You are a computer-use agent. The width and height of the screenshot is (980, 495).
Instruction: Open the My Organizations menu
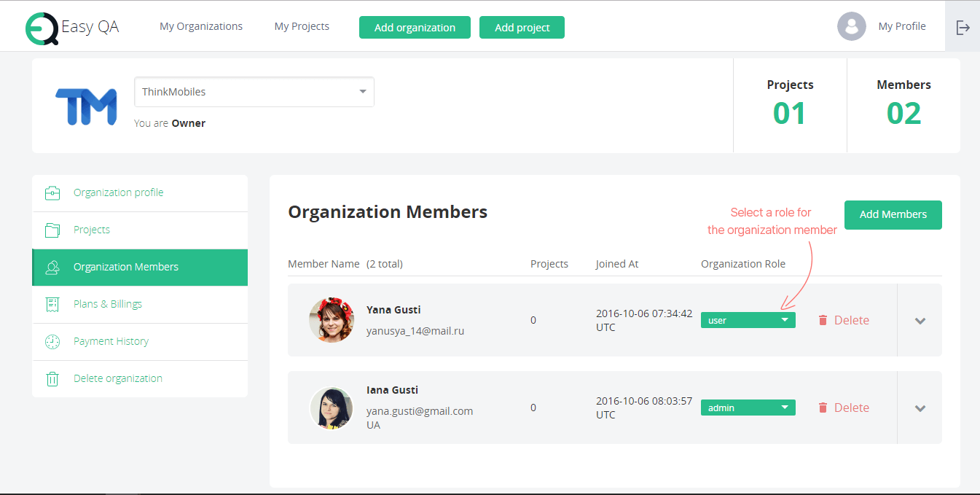coord(201,26)
